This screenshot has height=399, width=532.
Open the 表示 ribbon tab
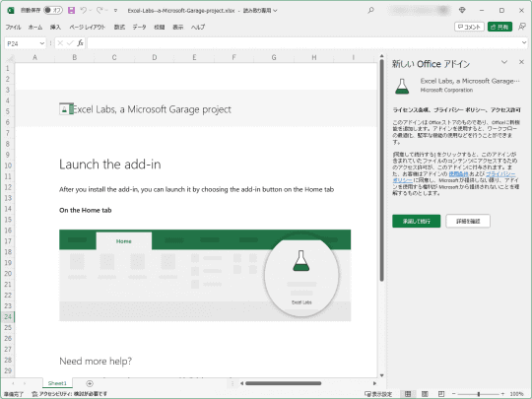177,27
